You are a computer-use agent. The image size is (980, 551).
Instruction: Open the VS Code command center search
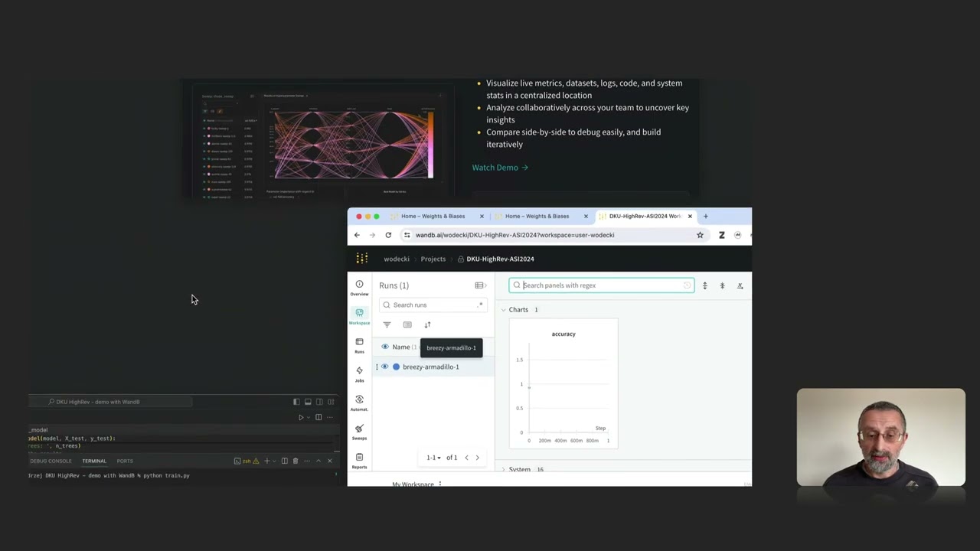[x=110, y=402]
